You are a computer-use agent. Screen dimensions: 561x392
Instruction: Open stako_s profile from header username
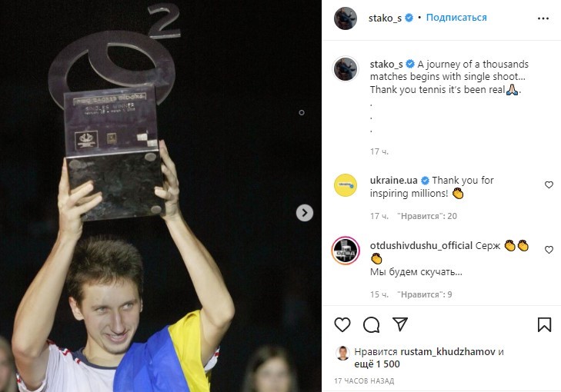click(x=385, y=18)
